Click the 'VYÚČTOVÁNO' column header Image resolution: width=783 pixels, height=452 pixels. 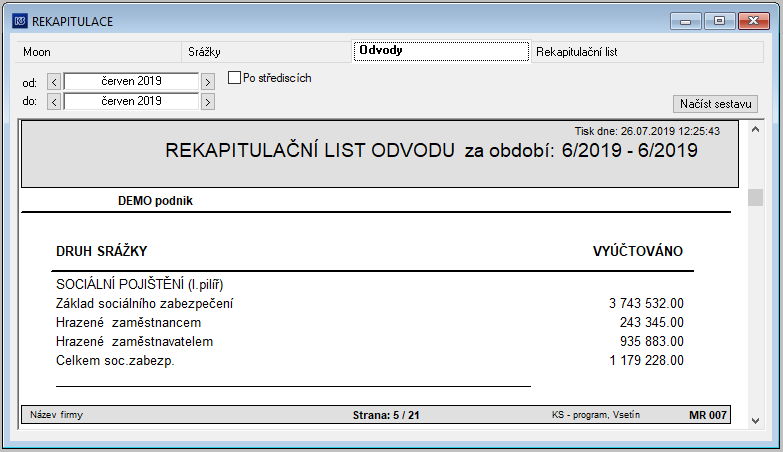(638, 251)
